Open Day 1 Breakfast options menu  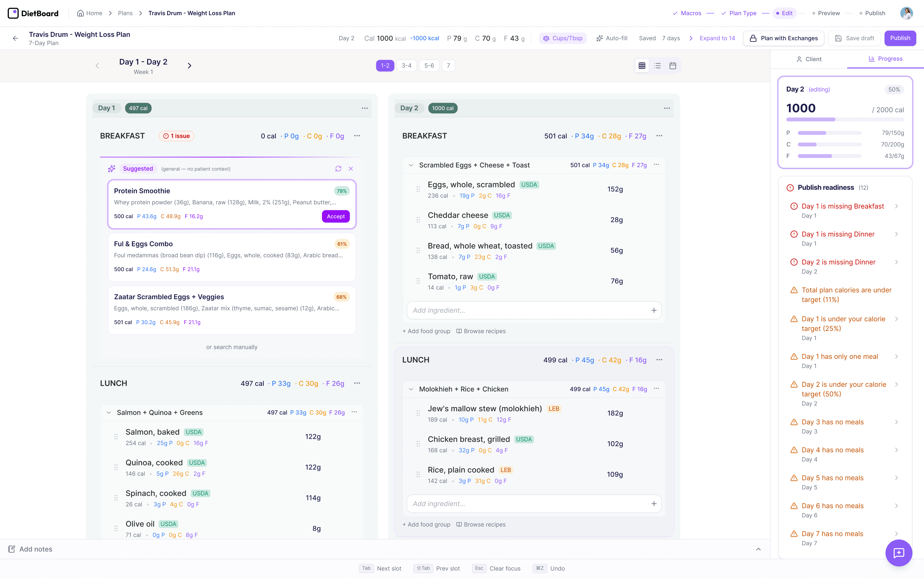coord(357,136)
